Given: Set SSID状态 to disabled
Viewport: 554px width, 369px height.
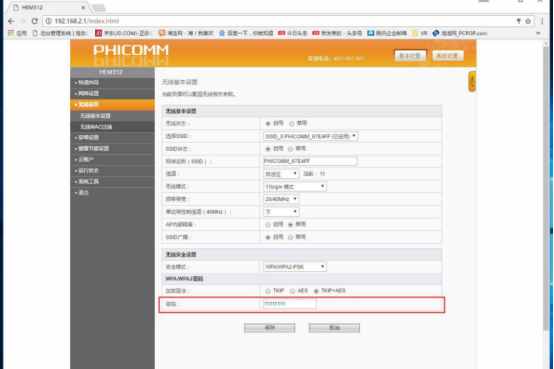Looking at the screenshot, I should pos(290,149).
